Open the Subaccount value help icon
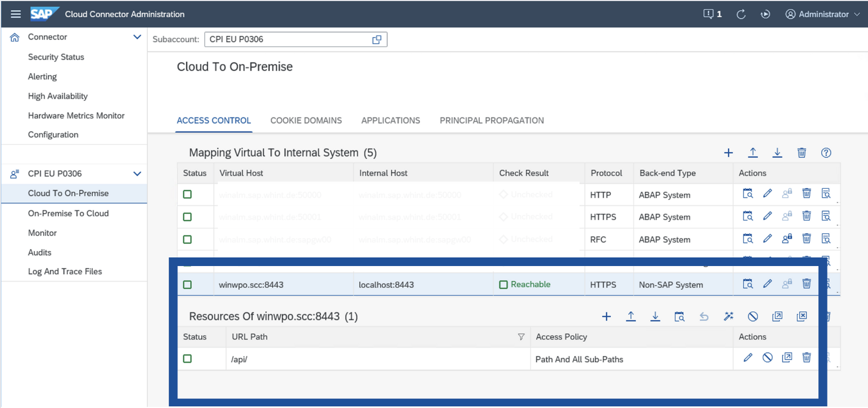 377,39
